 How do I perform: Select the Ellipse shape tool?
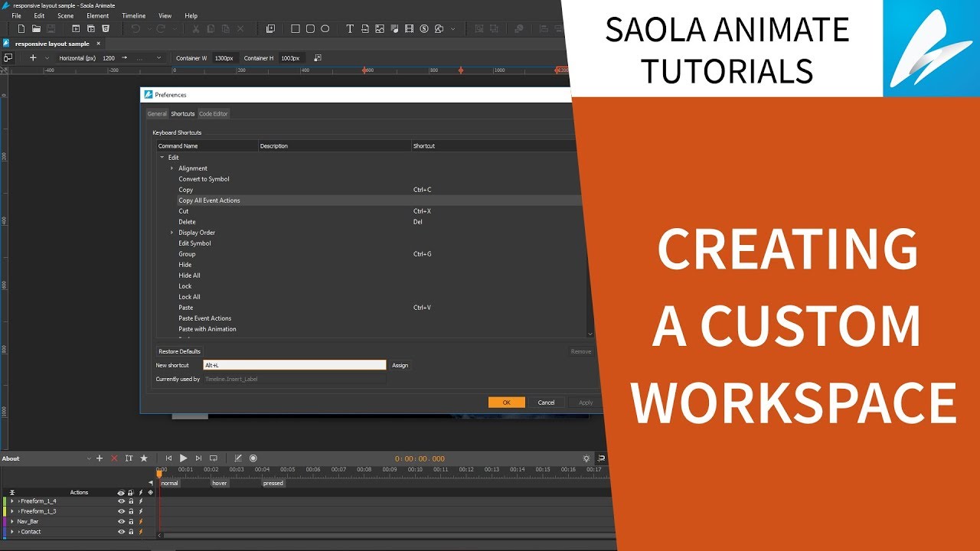click(325, 29)
